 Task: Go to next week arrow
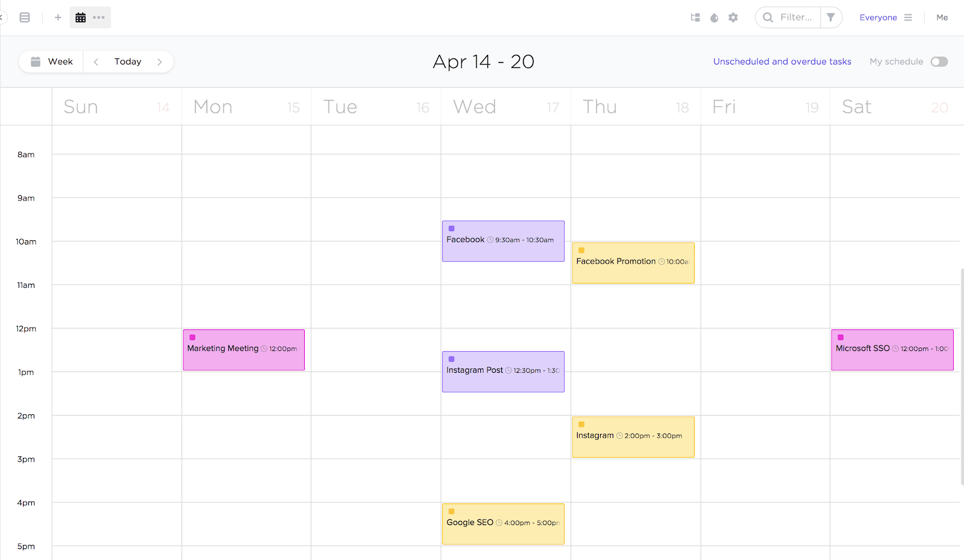click(160, 61)
